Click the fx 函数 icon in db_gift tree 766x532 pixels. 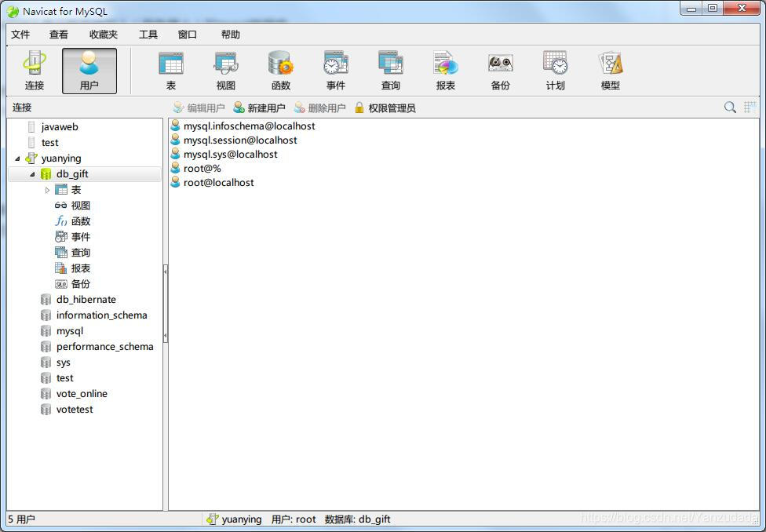pos(61,221)
